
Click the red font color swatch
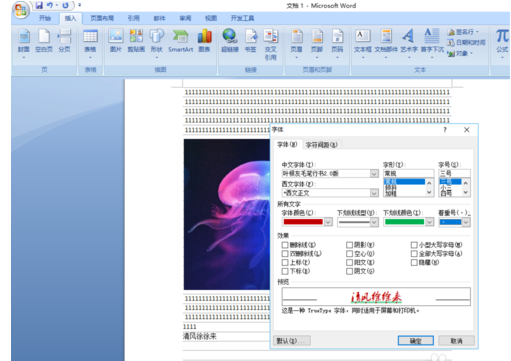point(303,222)
